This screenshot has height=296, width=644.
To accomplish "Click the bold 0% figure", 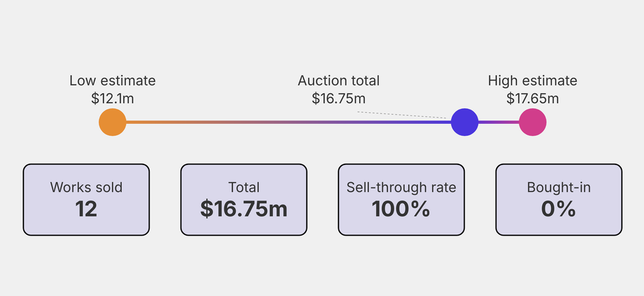I will (x=558, y=209).
